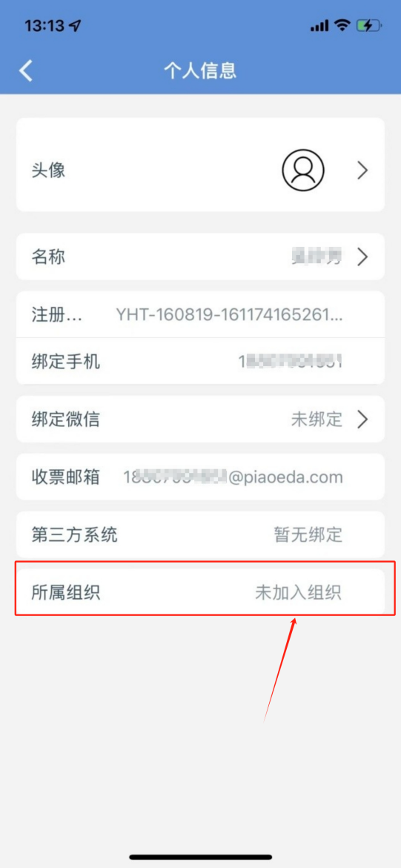Tap the battery status icon
The width and height of the screenshot is (401, 868).
click(369, 25)
